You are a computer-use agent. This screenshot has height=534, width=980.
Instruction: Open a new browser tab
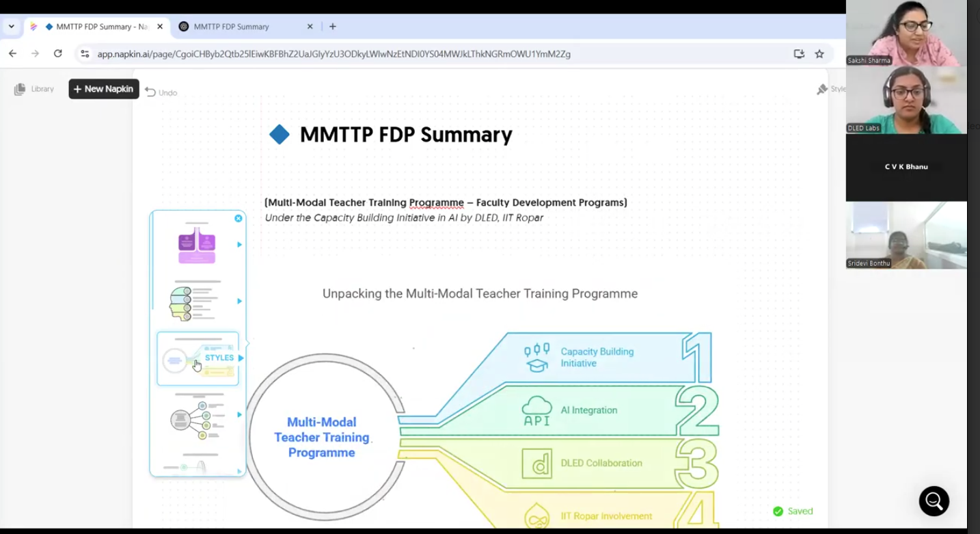333,27
